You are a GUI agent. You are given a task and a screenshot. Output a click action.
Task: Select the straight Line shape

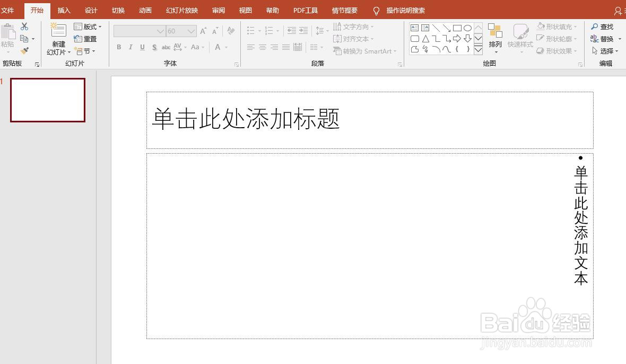click(436, 28)
